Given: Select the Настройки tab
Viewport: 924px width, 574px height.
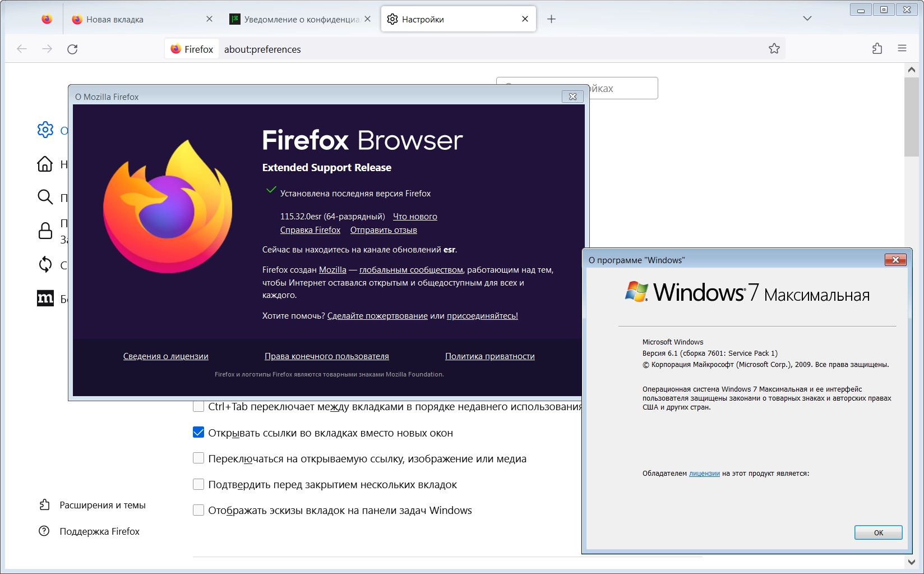Looking at the screenshot, I should pos(459,19).
